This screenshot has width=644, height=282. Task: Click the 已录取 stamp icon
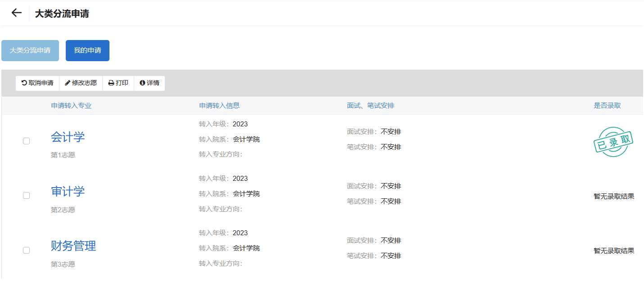pos(613,142)
